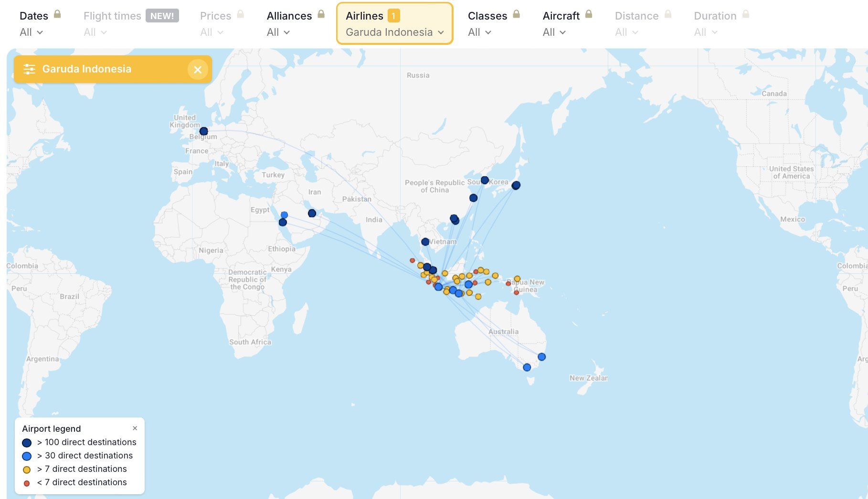Click the lock icon beside Dates
The image size is (868, 499).
pyautogui.click(x=57, y=14)
